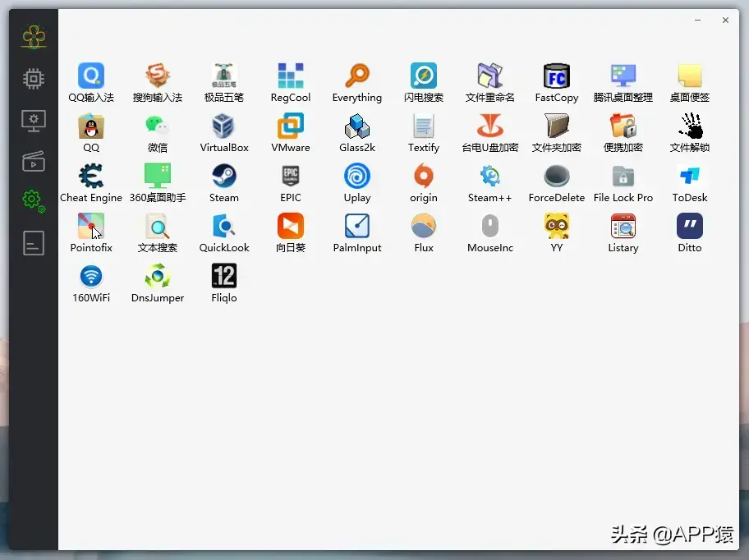Open Cheat Engine from the grid

[x=91, y=177]
